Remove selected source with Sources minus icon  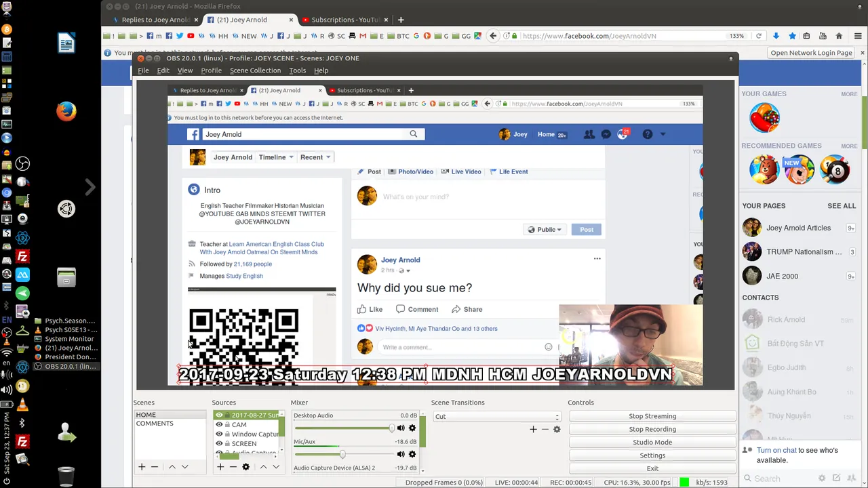pos(233,467)
